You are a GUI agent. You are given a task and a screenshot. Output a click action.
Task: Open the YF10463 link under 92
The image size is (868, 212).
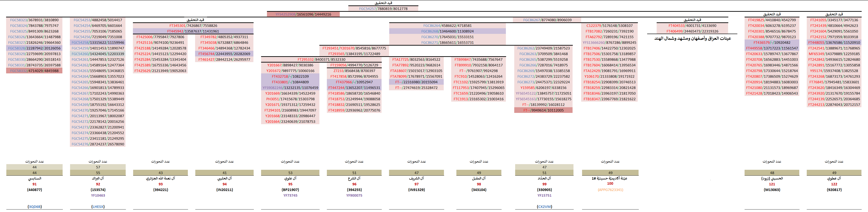pos(98,196)
